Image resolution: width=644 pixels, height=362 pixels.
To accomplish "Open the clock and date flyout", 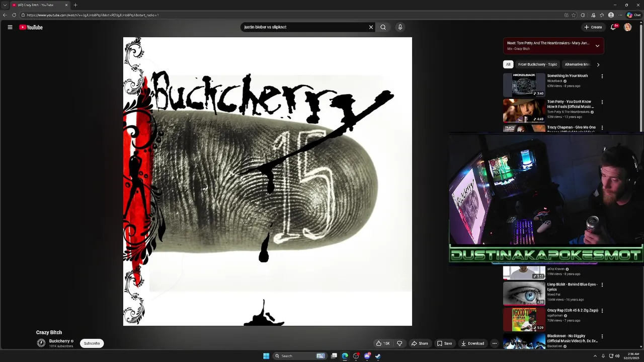I will tap(632, 356).
